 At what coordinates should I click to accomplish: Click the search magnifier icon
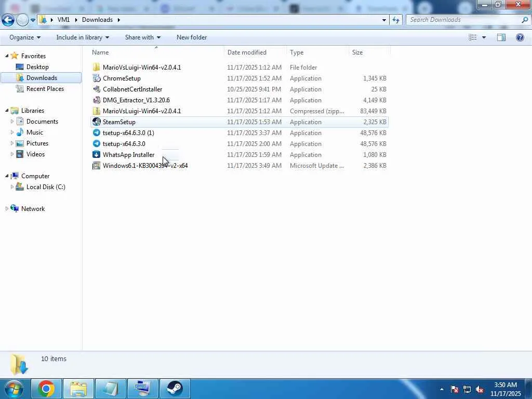point(525,20)
